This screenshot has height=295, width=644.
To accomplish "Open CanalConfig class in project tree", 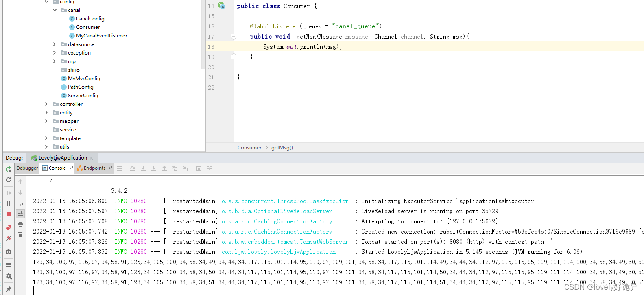I will pos(90,19).
